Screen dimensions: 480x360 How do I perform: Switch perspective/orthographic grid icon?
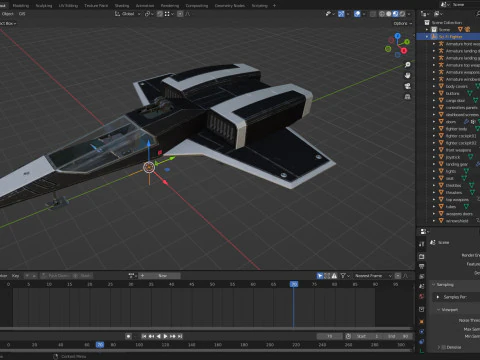click(407, 97)
